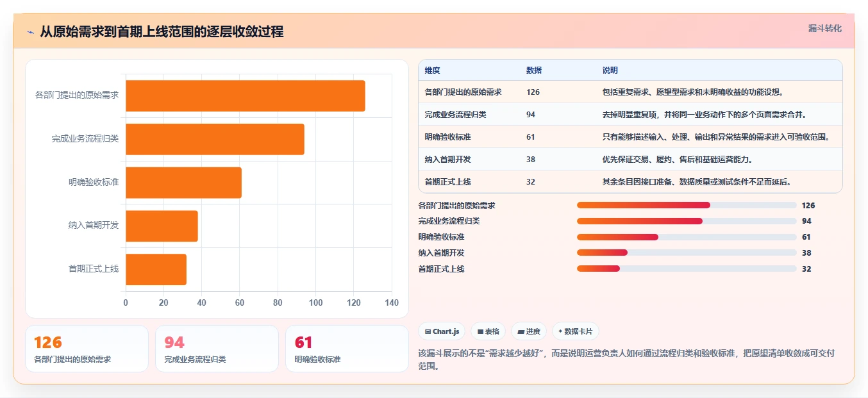
Task: Click chart y-axis label 各部门提出的原始需求
Action: pyautogui.click(x=77, y=95)
